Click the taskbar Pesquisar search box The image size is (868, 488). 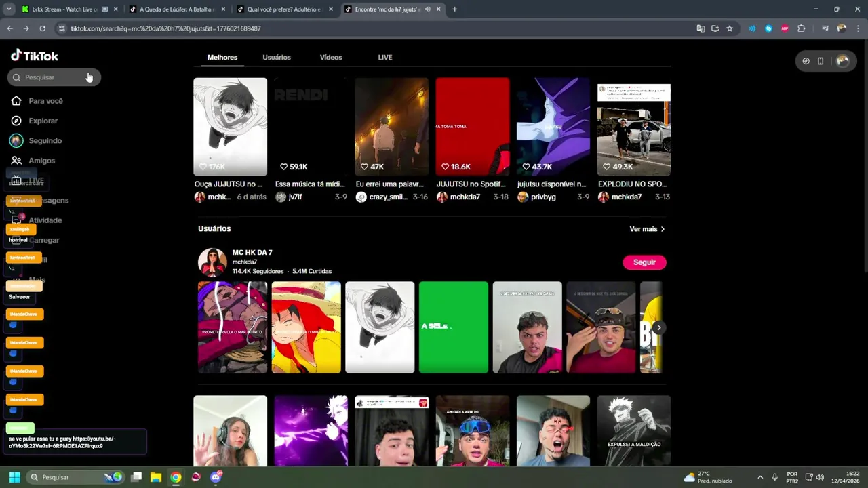click(x=75, y=477)
